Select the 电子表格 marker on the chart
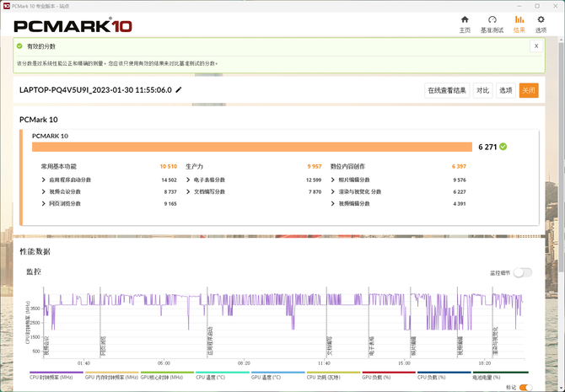Viewport: 565px width, 392px height. tap(372, 346)
